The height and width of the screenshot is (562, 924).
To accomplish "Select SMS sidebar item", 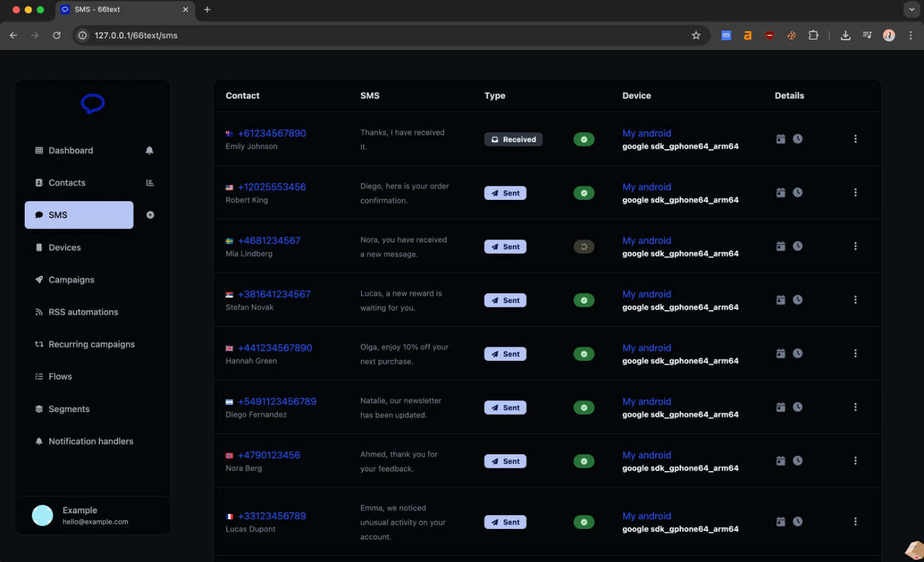I will [79, 215].
